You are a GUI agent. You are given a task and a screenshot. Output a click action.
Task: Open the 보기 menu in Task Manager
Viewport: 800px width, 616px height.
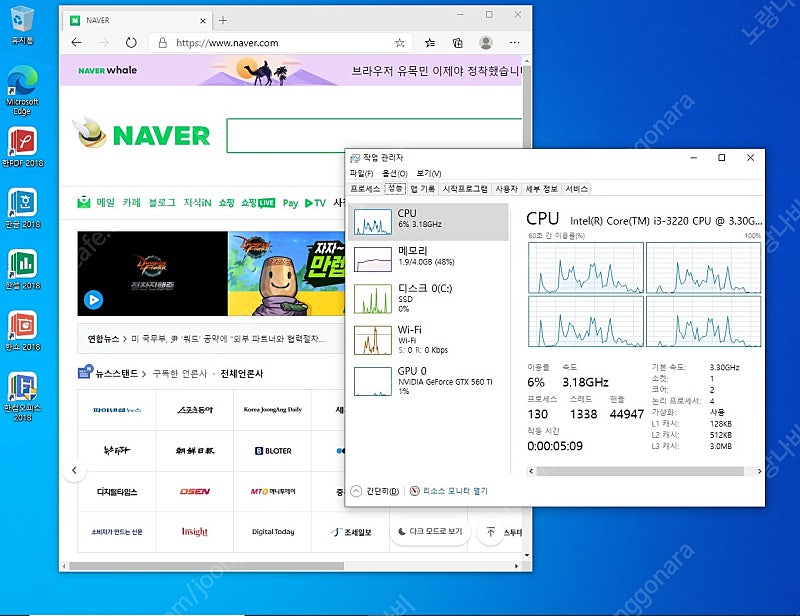click(429, 174)
